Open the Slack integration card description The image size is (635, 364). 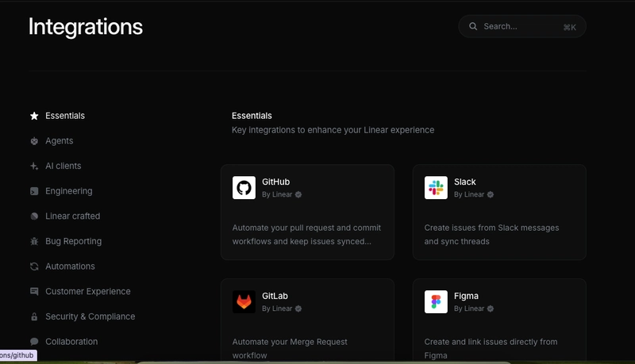point(491,234)
